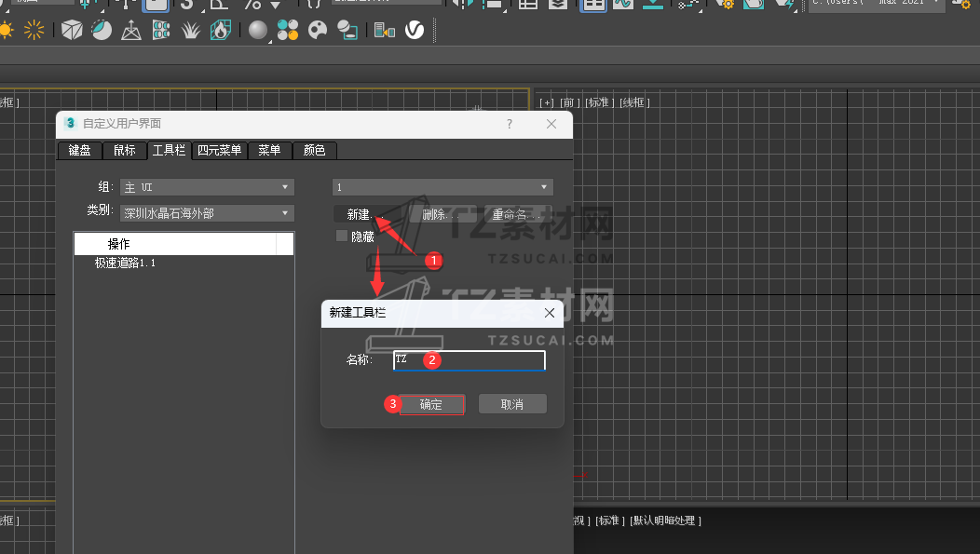
Task: Click the pyramid with up-arrow icon
Action: pos(130,30)
